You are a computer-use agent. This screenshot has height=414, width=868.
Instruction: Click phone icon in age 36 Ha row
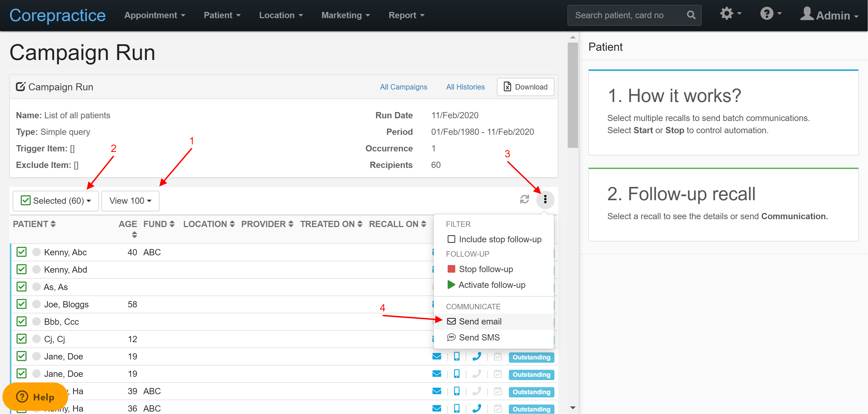477,409
